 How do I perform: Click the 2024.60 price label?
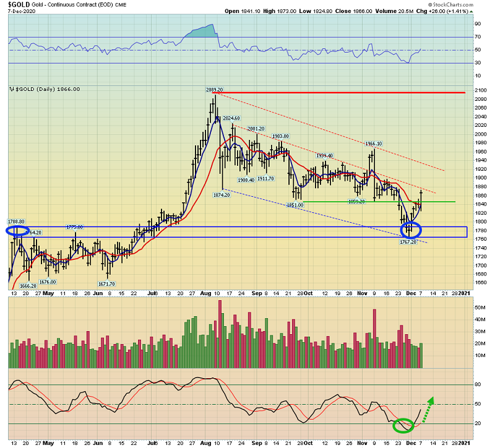(x=231, y=118)
